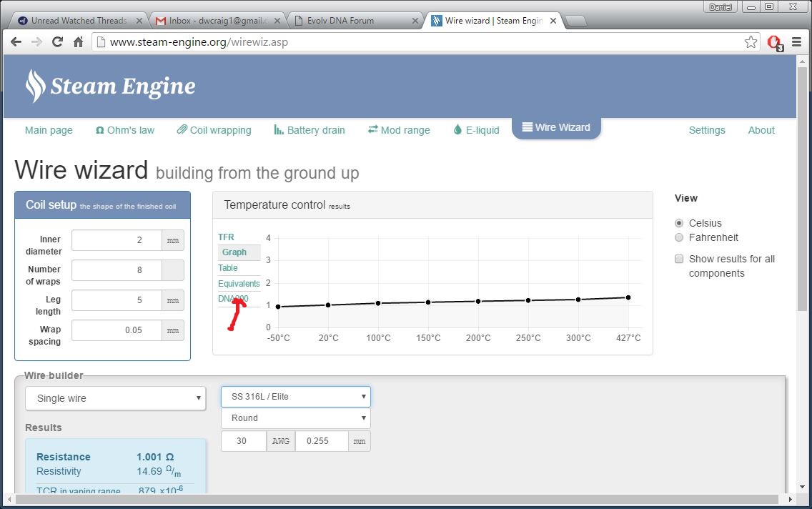Enable Show results for all components
The width and height of the screenshot is (812, 509).
(679, 259)
